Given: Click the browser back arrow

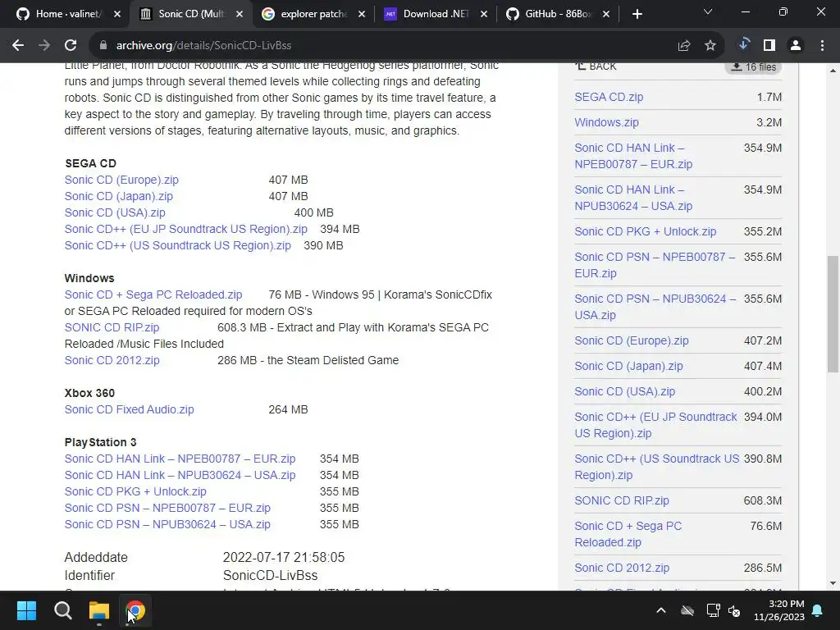Looking at the screenshot, I should pos(18,46).
